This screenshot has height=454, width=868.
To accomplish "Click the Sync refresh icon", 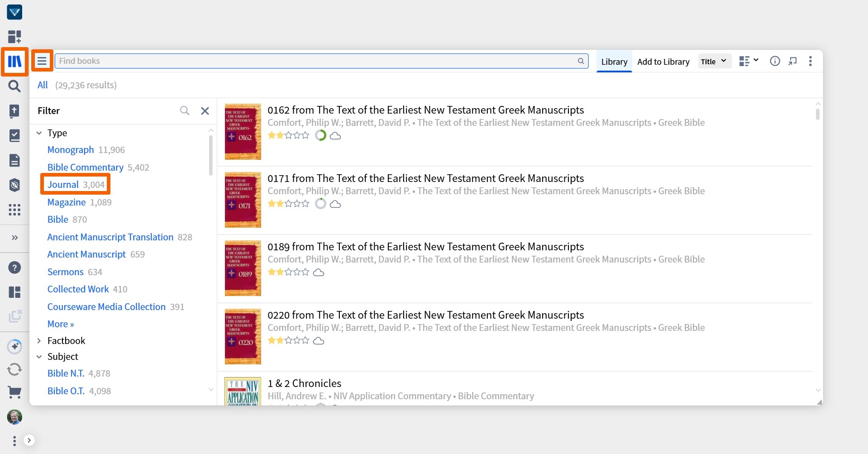I will 14,369.
